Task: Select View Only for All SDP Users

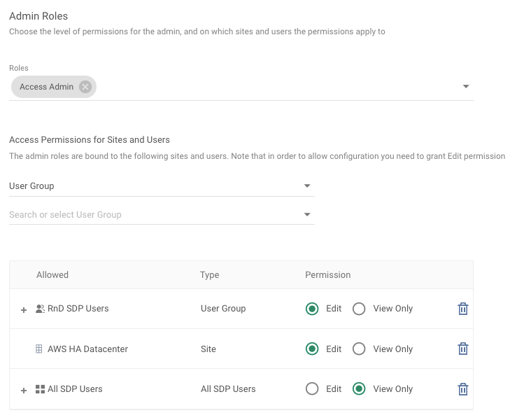Action: tap(359, 389)
